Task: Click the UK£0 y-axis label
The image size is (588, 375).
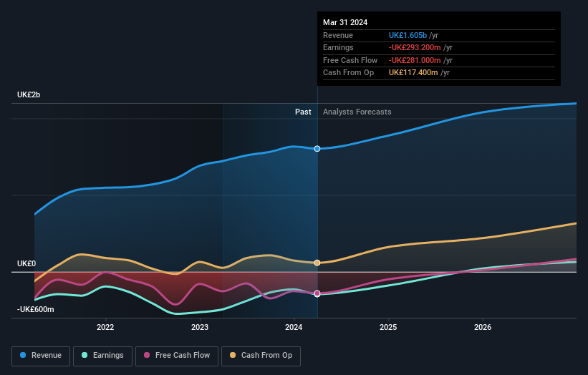Action: 26,264
